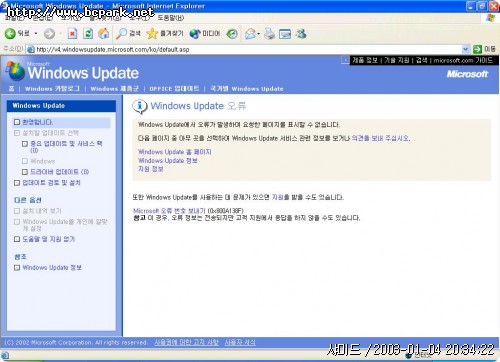Image resolution: width=500 pixels, height=362 pixels.
Task: Click the Windows Update sidebar header bar
Action: pyautogui.click(x=61, y=106)
